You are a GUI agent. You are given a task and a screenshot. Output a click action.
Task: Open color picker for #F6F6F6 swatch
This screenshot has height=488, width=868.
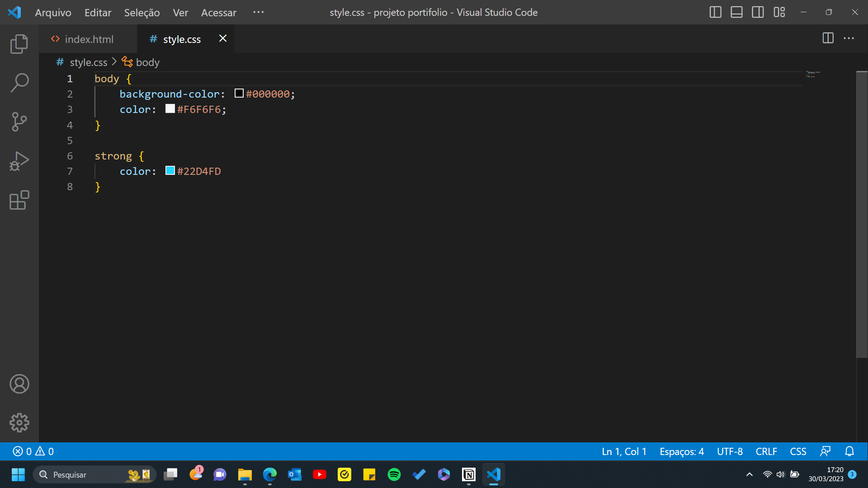pos(170,108)
